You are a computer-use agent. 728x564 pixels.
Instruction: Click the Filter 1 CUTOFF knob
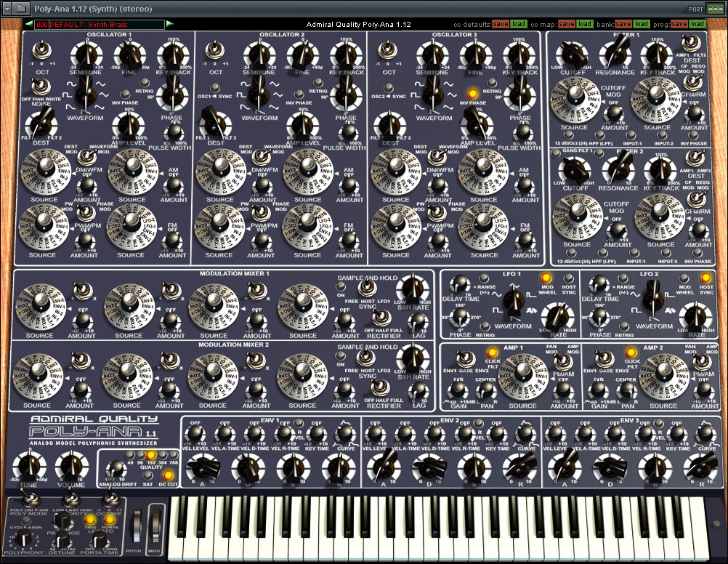573,55
